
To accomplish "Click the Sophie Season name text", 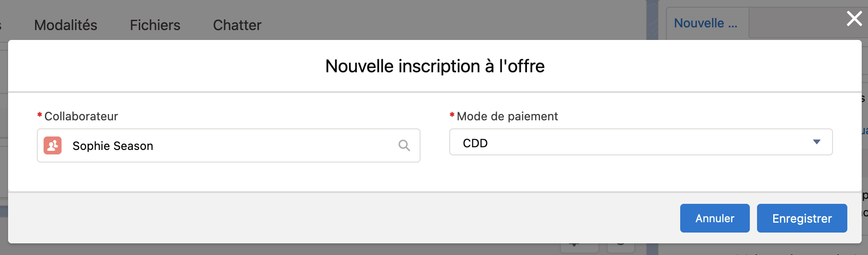I will pos(113,146).
